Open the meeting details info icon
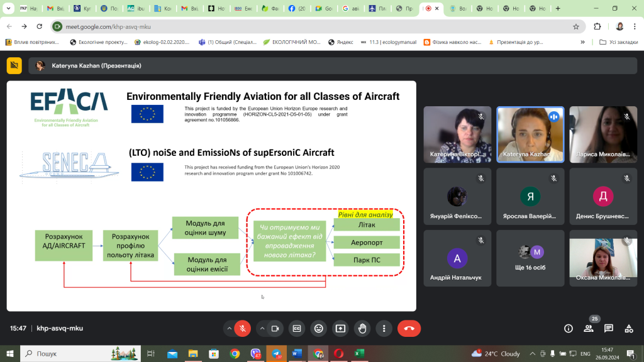 [569, 328]
